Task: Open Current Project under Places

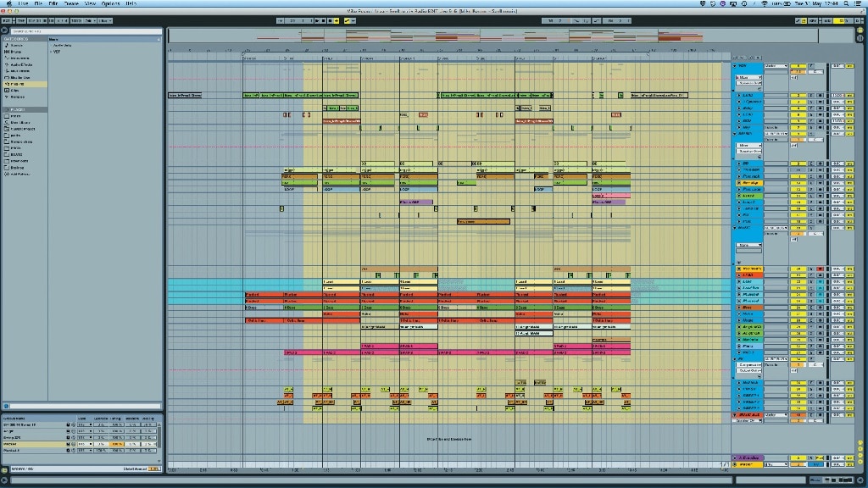Action: 22,129
